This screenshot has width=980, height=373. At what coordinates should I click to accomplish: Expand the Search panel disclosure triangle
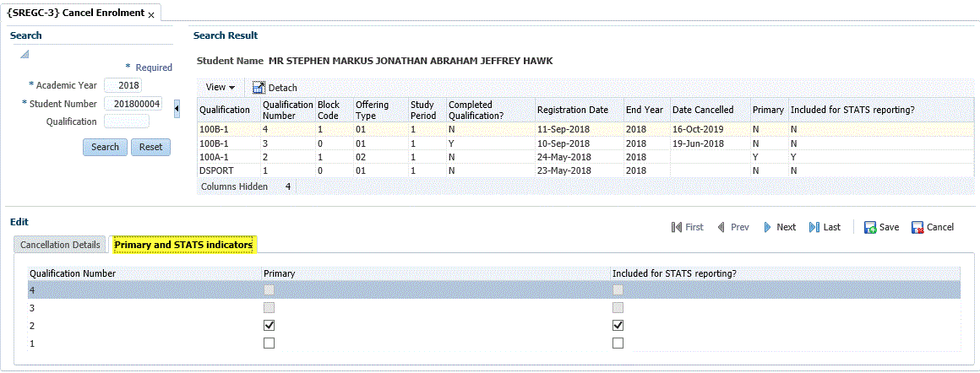pyautogui.click(x=24, y=55)
